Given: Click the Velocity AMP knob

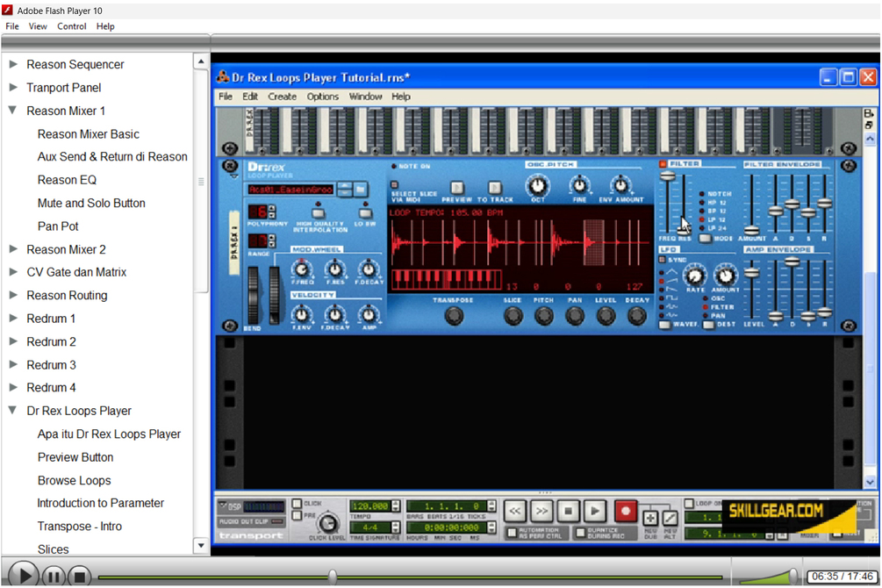Looking at the screenshot, I should [369, 314].
